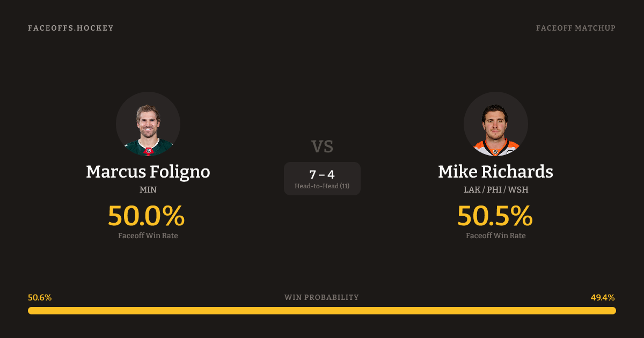Viewport: 644px width, 338px height.
Task: Click Faceoff Win Rate label under Foligno
Action: (x=148, y=236)
